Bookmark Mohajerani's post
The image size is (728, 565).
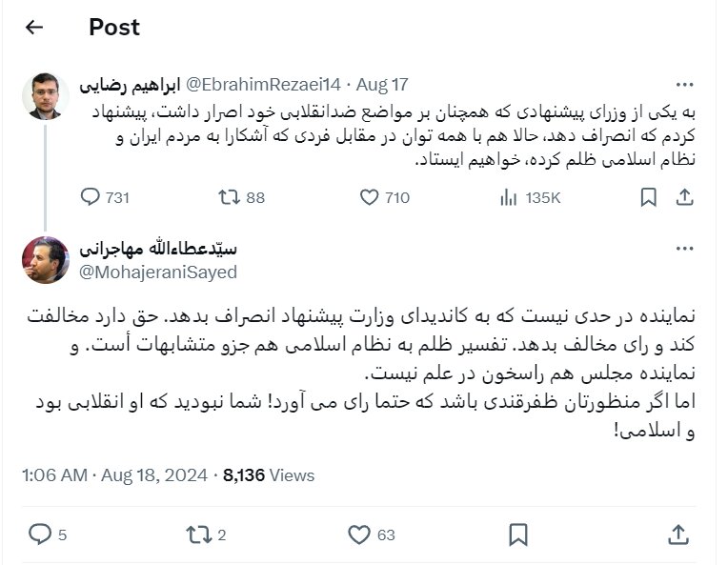[518, 535]
